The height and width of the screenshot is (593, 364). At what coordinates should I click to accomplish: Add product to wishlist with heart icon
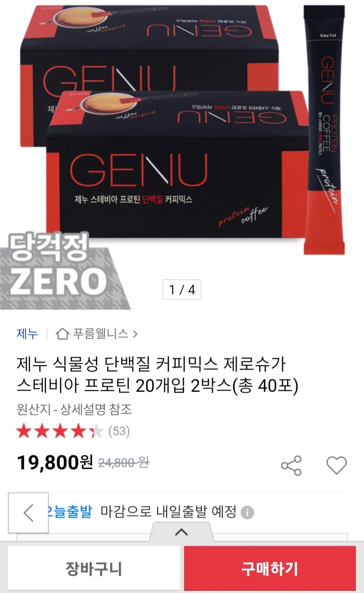tap(336, 465)
